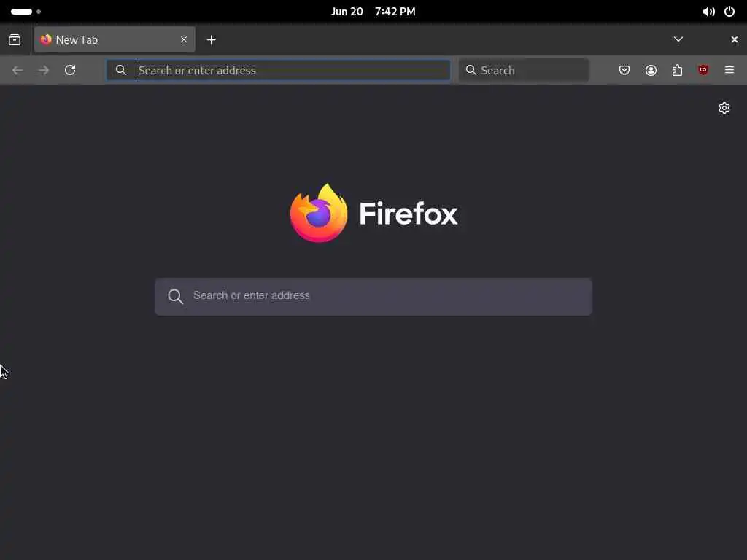The height and width of the screenshot is (560, 747).
Task: List all tabs with the chevron dropdown
Action: tap(678, 39)
